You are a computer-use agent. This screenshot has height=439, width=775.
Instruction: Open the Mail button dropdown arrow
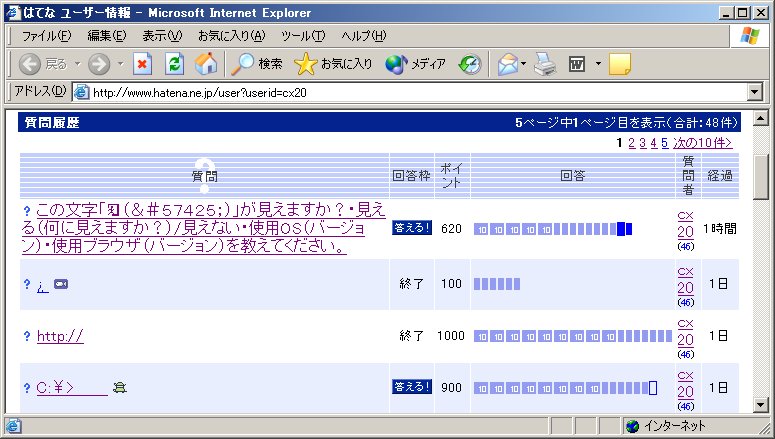[x=523, y=64]
